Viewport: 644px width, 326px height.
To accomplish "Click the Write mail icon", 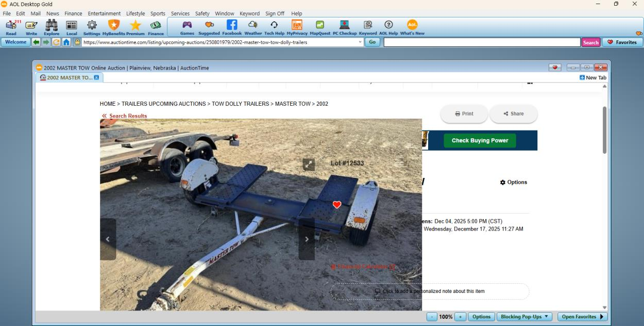I will pyautogui.click(x=31, y=27).
